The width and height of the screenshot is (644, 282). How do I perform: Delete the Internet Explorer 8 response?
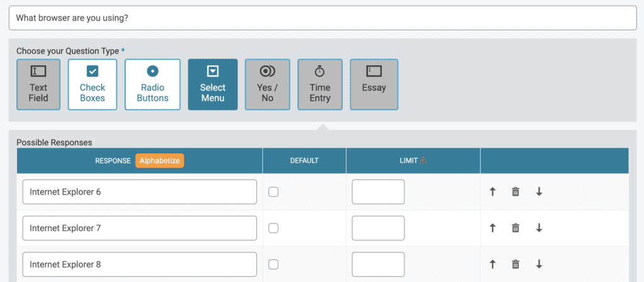(516, 264)
